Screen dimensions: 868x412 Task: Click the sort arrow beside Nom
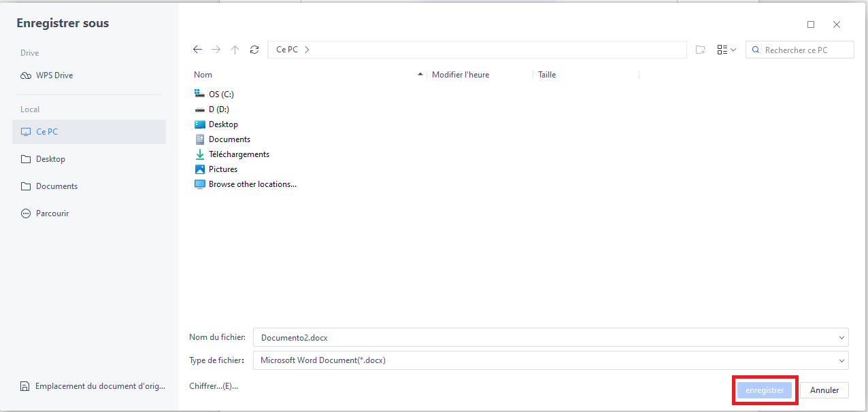pyautogui.click(x=420, y=75)
